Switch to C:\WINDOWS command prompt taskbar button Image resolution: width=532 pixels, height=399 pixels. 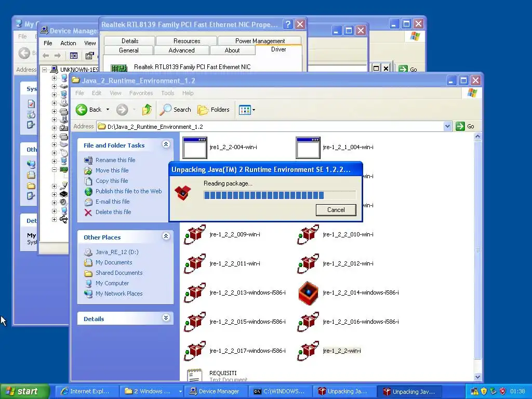point(280,391)
